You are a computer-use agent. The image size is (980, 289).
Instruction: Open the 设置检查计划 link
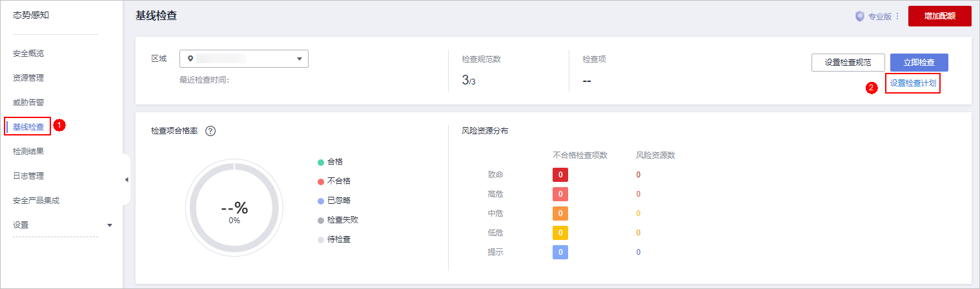(x=913, y=83)
